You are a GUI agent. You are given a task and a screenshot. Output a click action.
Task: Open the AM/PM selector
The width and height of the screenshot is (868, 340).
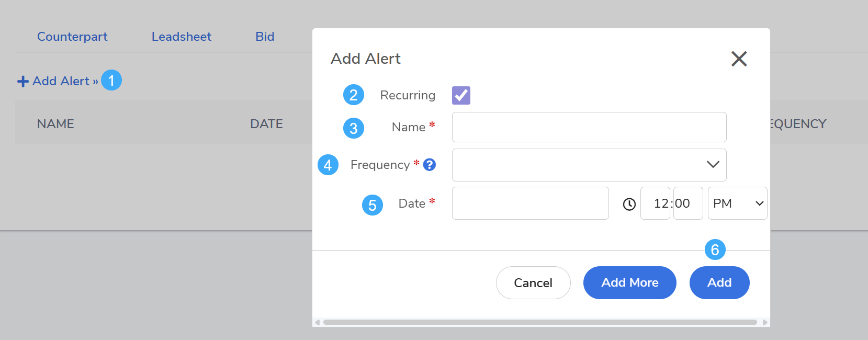[737, 203]
